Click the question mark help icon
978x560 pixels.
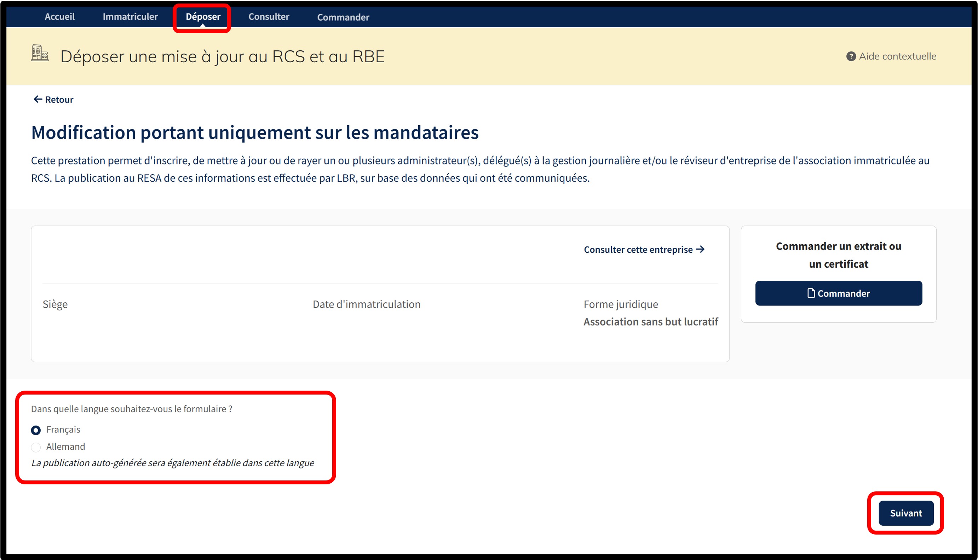(851, 57)
